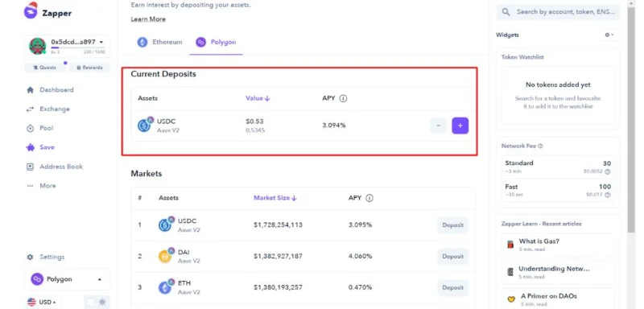
Task: Click the $1,728,254,113 market size value
Action: [x=278, y=225]
